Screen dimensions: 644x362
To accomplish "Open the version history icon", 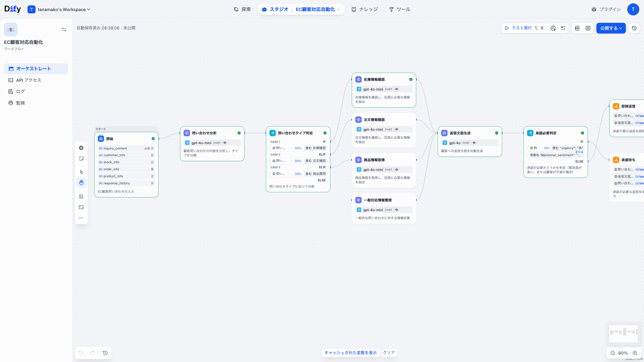I will coord(634,28).
